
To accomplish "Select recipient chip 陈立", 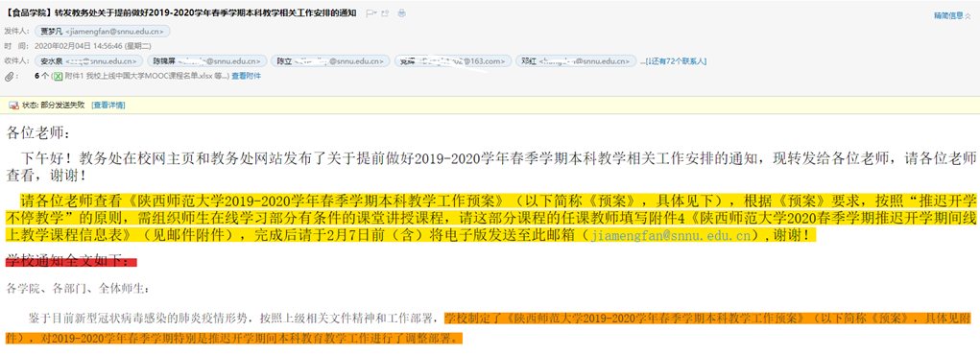I will [x=330, y=61].
